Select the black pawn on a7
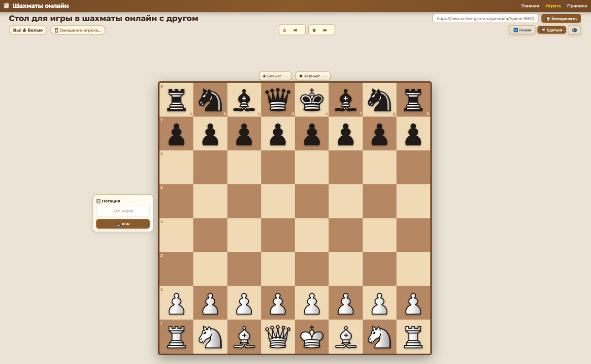 tap(176, 134)
